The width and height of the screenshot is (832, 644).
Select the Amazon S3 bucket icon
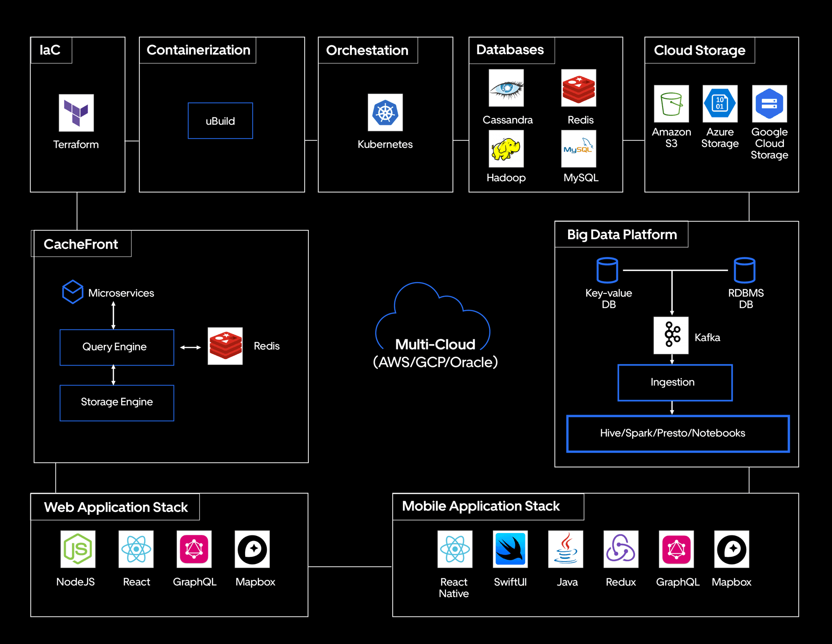(671, 103)
